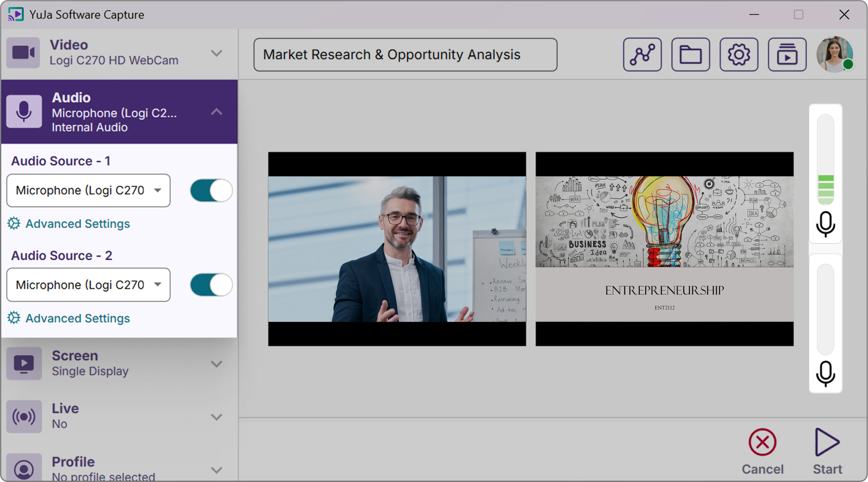868x482 pixels.
Task: Click the gear icon under Audio Source - 1
Action: pos(14,223)
